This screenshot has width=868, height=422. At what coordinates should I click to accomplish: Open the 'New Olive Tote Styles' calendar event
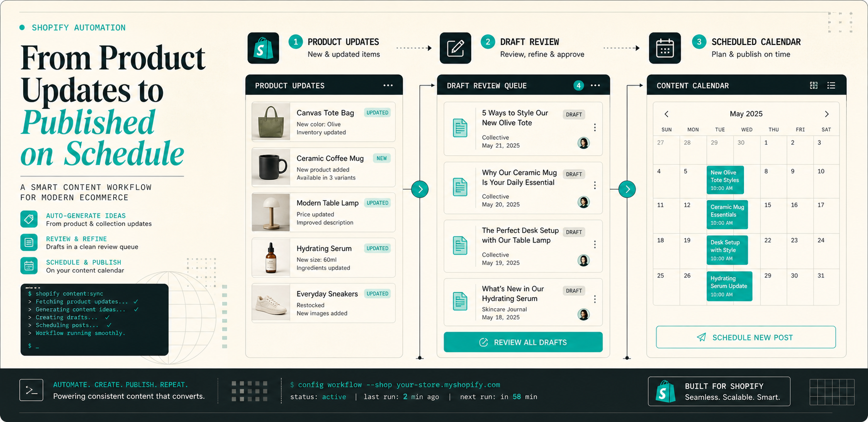[725, 180]
